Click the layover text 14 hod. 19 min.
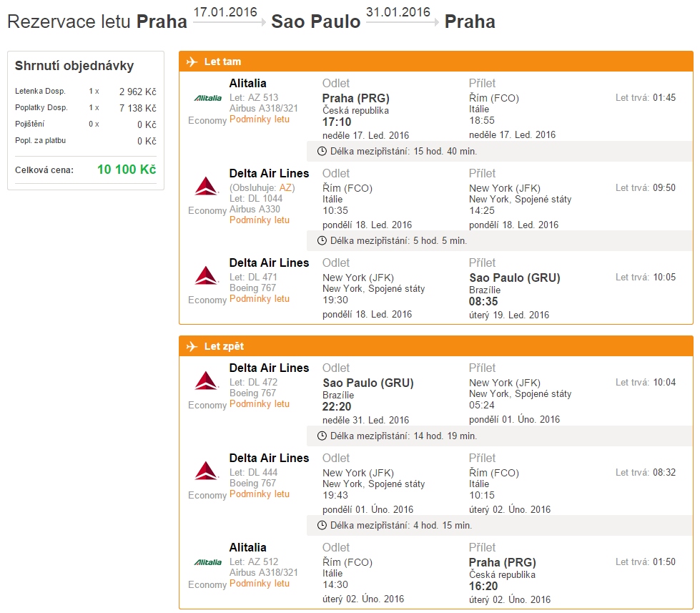The height and width of the screenshot is (613, 700). tap(445, 436)
